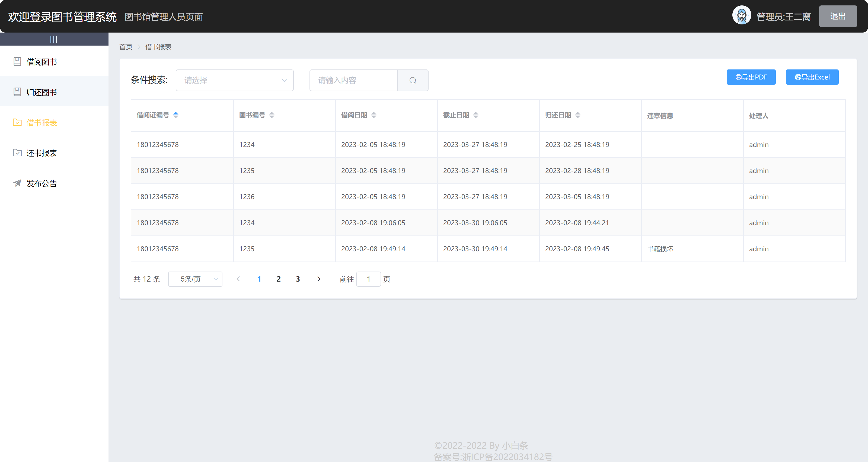
Task: Click the 导出PDF button
Action: (x=751, y=77)
